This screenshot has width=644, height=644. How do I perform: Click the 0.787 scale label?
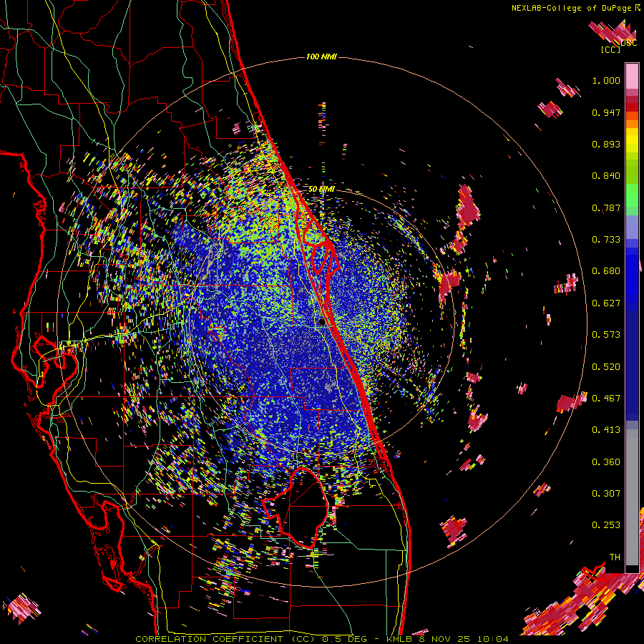(x=606, y=208)
